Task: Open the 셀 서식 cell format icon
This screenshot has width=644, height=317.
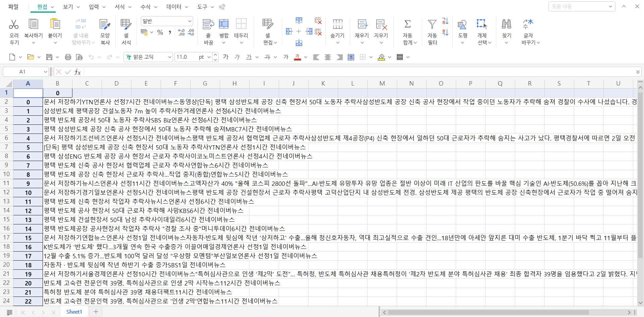Action: click(x=126, y=24)
